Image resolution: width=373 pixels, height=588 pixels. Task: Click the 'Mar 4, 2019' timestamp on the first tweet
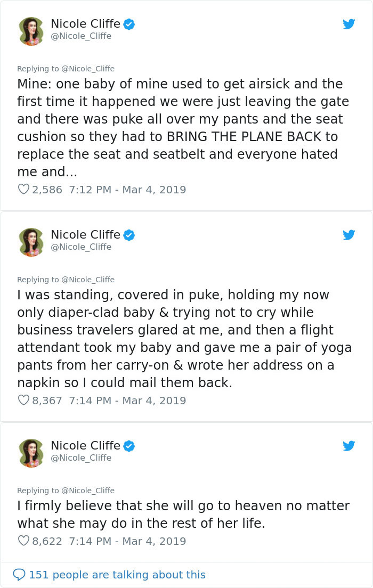[153, 189]
